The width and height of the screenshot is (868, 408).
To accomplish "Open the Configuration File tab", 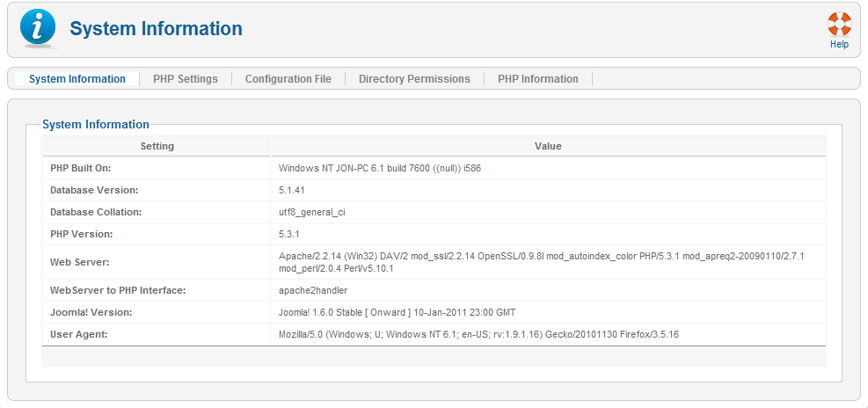I will pos(288,79).
